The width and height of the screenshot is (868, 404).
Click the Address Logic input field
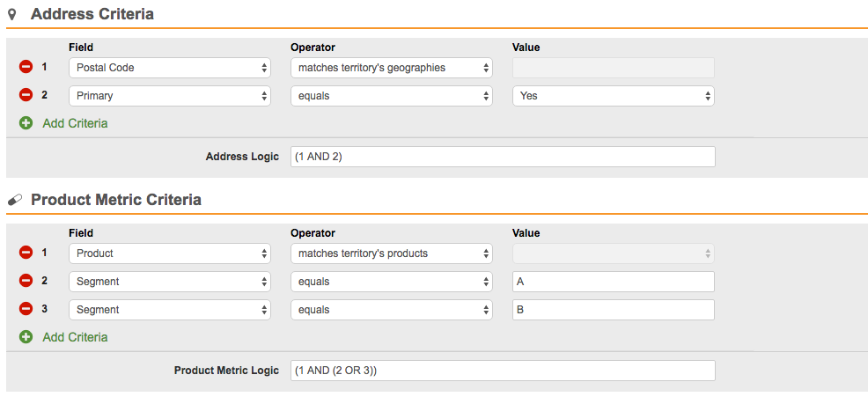click(502, 157)
